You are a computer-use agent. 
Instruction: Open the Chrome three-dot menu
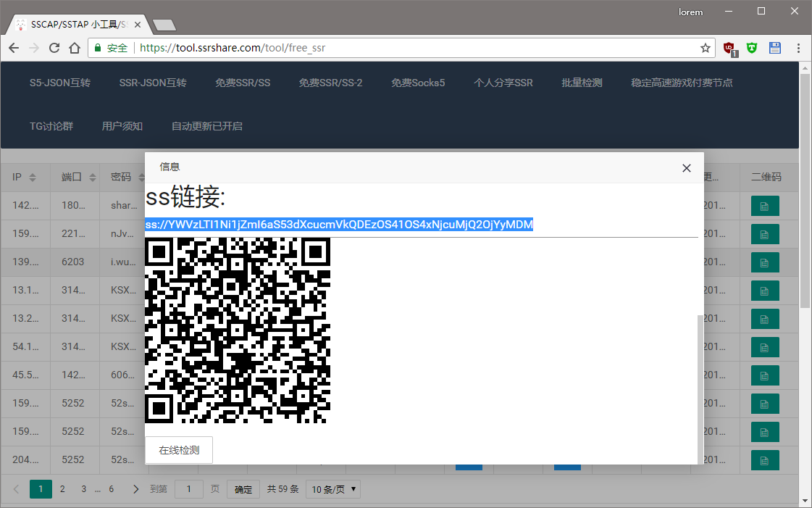tap(798, 48)
